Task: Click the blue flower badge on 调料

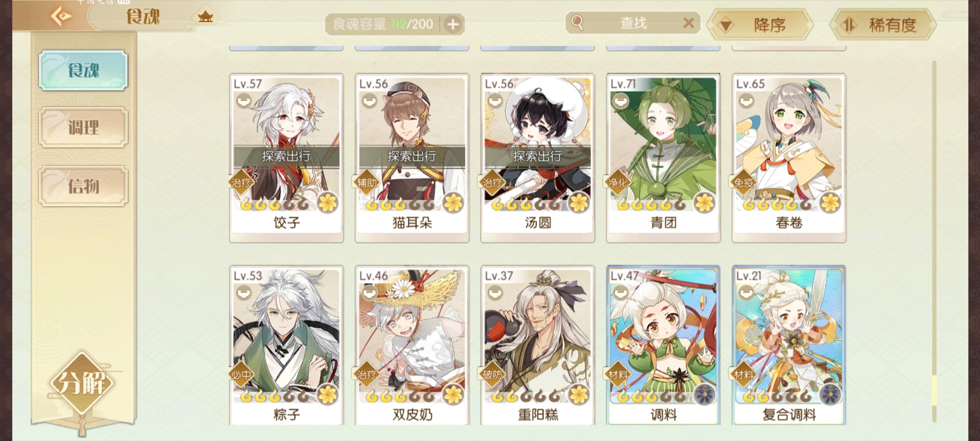Action: coord(705,394)
